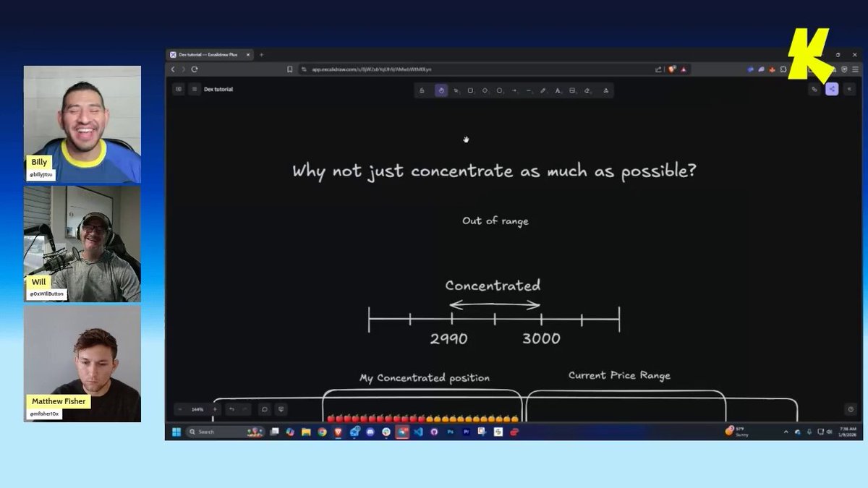868x488 pixels.
Task: Reload the Excalidraw page
Action: [195, 69]
